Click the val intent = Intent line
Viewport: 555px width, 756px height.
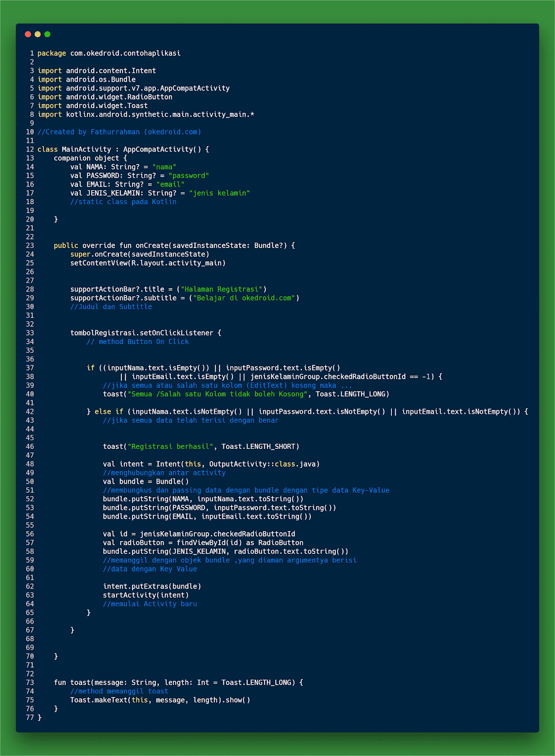click(x=211, y=464)
